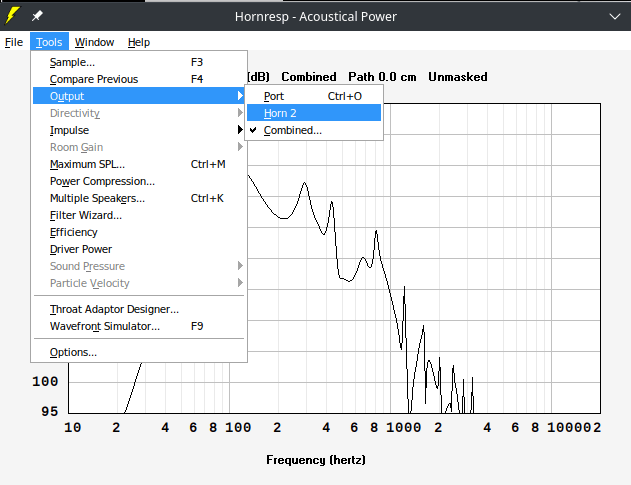
Task: Click the '95' power axis value
Action: tap(49, 411)
